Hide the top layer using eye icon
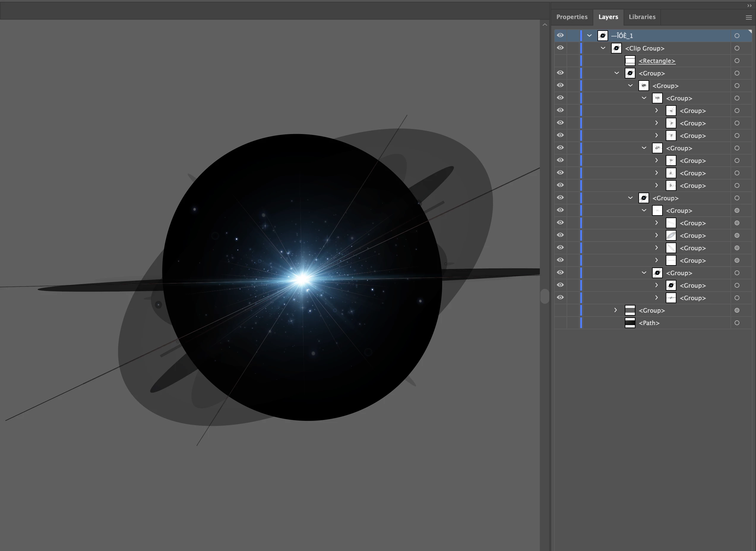The width and height of the screenshot is (756, 551). point(560,35)
